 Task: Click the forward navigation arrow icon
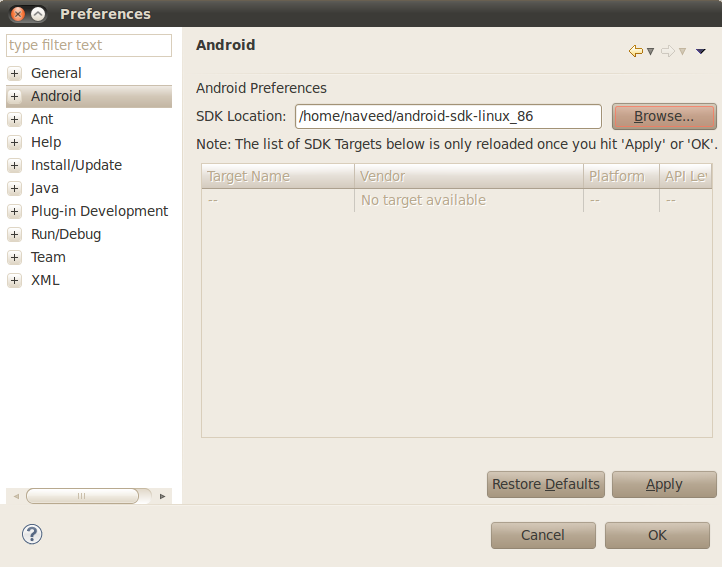(668, 51)
